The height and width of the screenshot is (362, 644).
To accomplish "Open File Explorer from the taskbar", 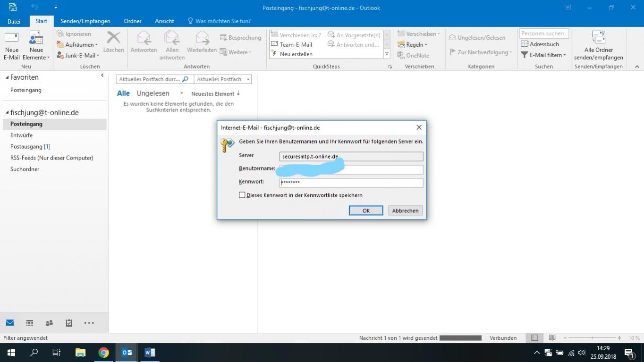I will 81,353.
